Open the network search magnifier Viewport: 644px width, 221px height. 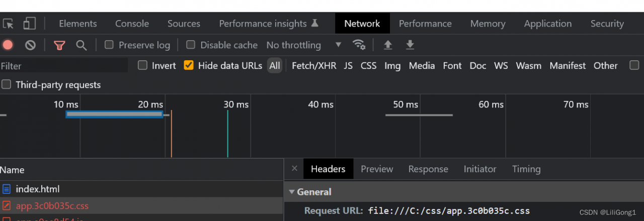81,45
